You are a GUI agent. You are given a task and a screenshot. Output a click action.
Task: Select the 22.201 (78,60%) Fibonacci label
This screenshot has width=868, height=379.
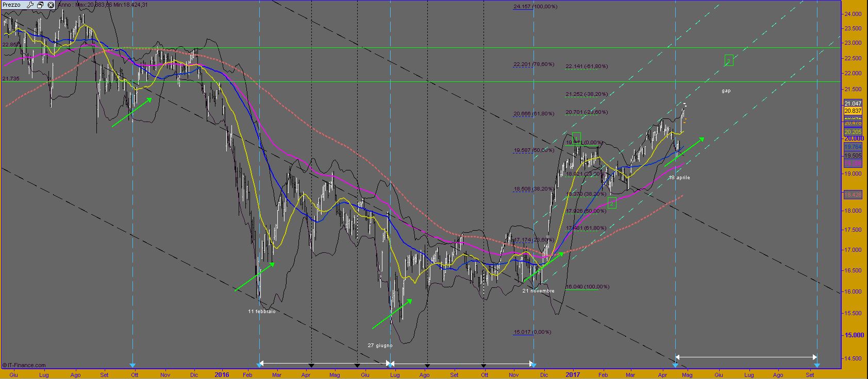(x=534, y=64)
